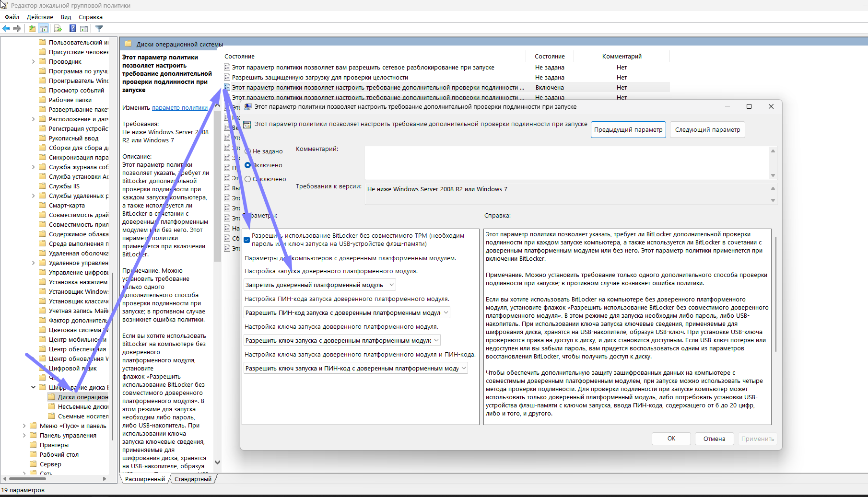The height and width of the screenshot is (497, 868).
Task: Click the Отмена button
Action: click(x=714, y=439)
